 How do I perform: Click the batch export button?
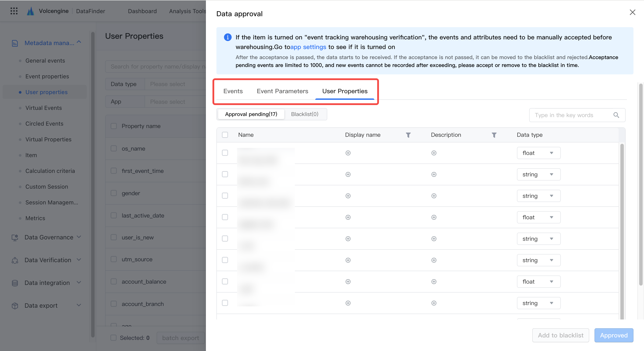180,338
